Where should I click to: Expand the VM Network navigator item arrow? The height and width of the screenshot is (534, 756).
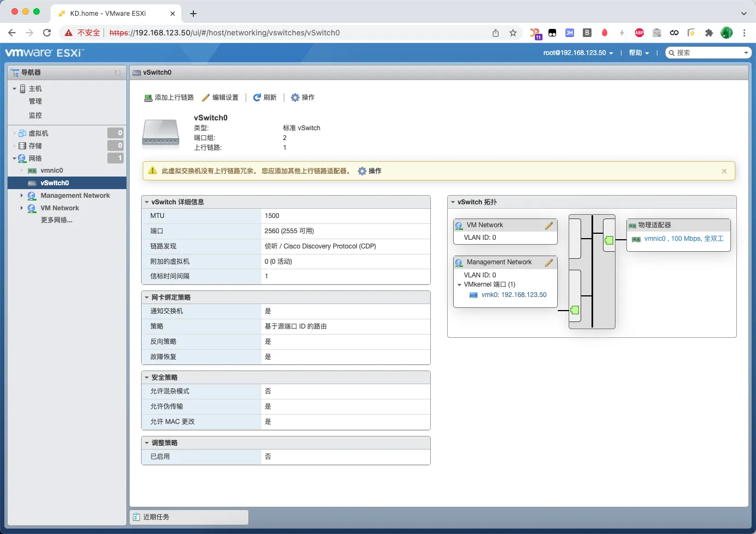[x=22, y=208]
